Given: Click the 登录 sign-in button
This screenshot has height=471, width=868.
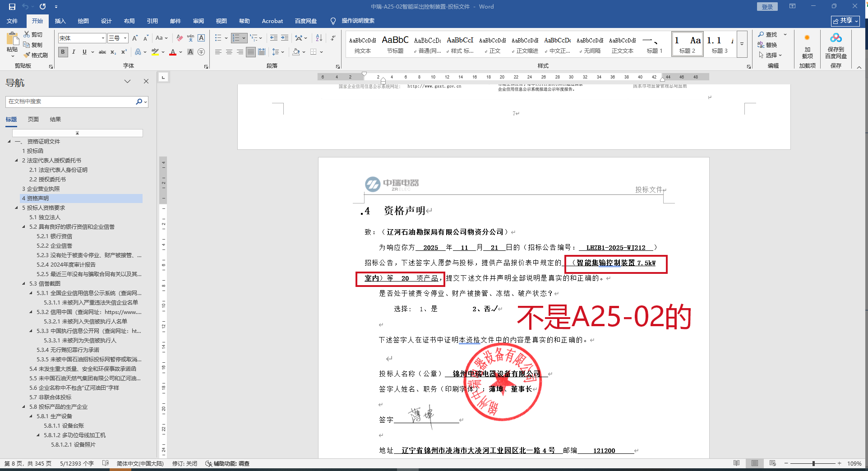Looking at the screenshot, I should 767,7.
